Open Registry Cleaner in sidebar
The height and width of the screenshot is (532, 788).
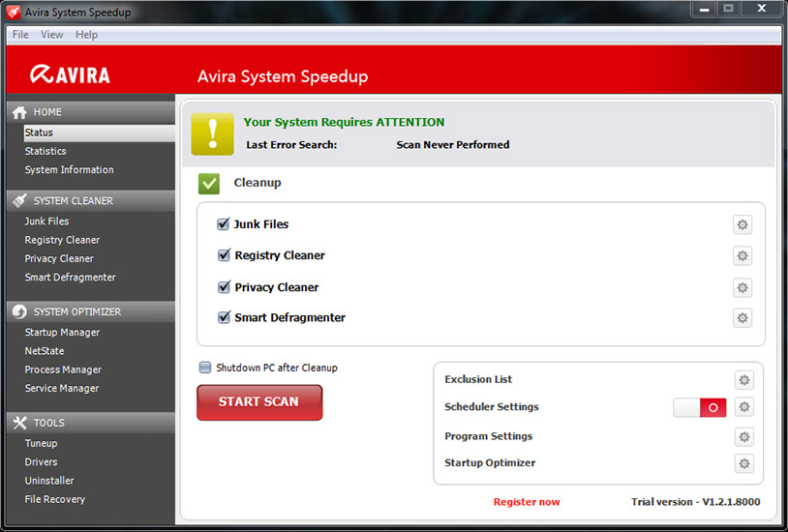(62, 240)
